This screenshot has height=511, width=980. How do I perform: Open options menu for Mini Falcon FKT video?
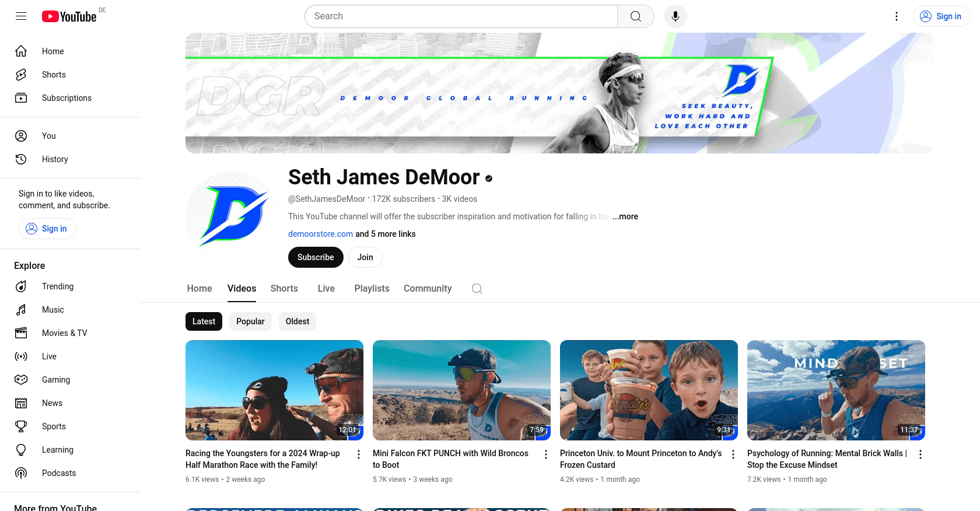(546, 454)
